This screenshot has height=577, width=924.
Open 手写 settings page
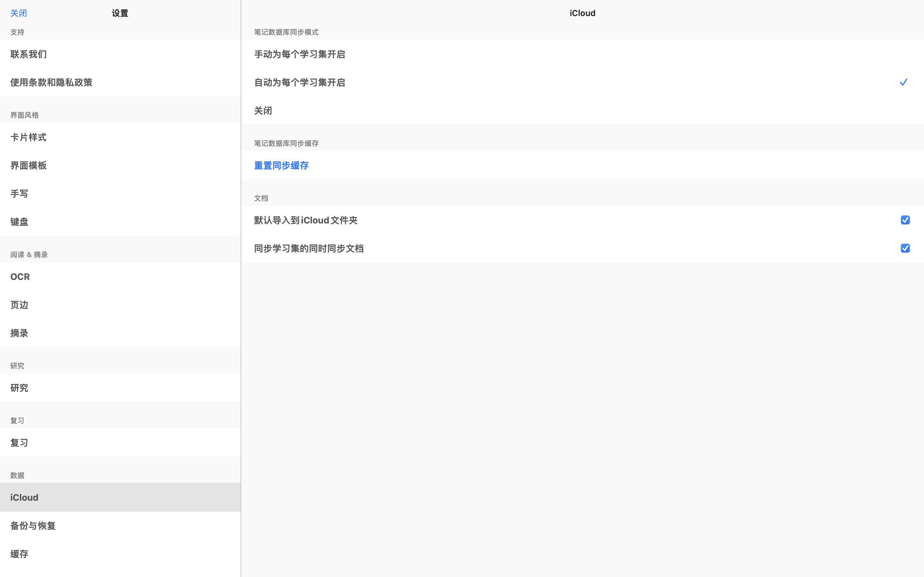tap(19, 194)
